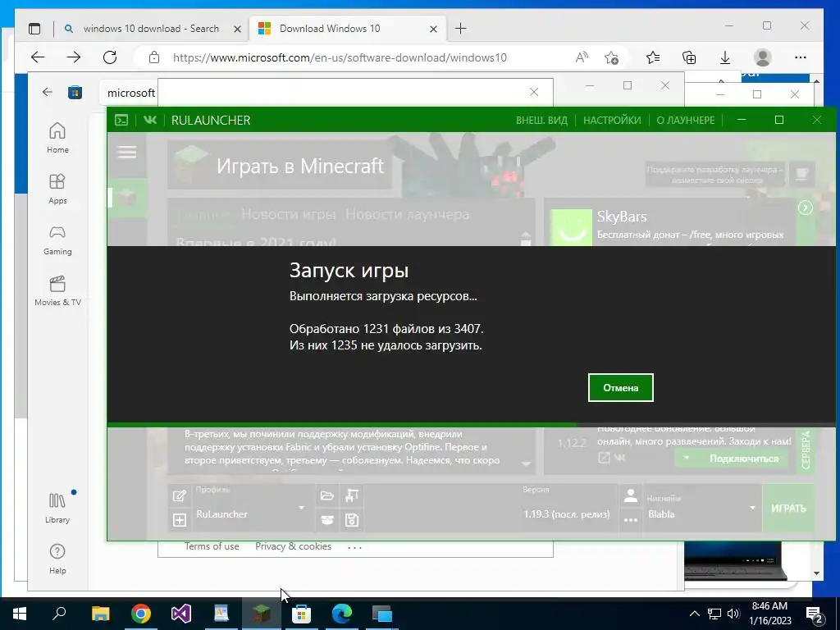Open Apps in Microsoft Store sidebar
The height and width of the screenshot is (630, 840).
(57, 189)
